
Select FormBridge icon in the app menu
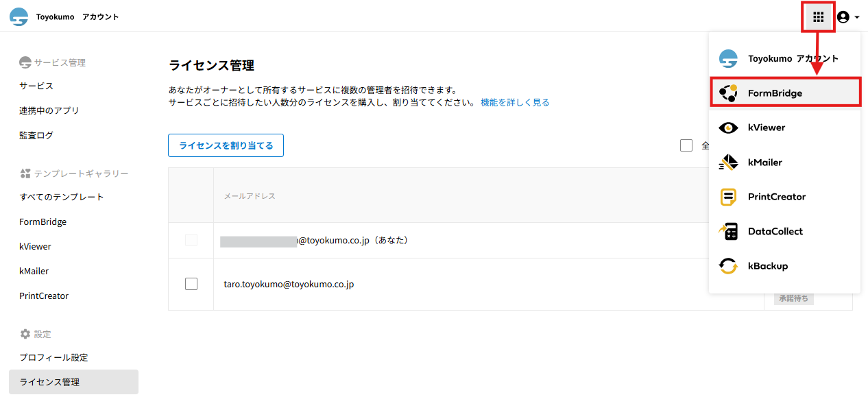coord(728,93)
